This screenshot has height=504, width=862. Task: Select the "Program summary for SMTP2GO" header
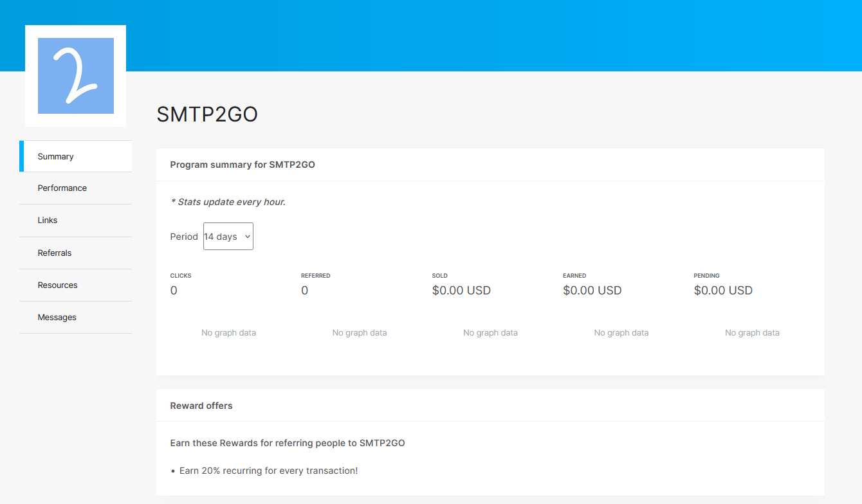click(243, 165)
